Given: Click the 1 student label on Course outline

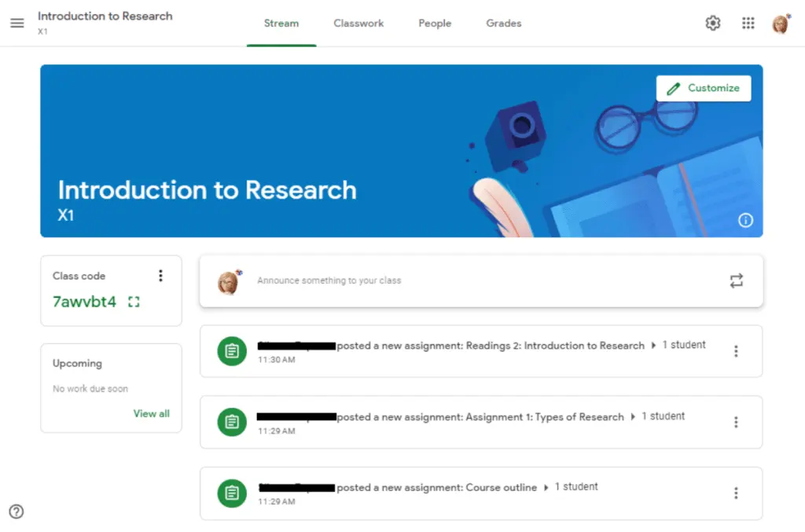Looking at the screenshot, I should tap(576, 487).
